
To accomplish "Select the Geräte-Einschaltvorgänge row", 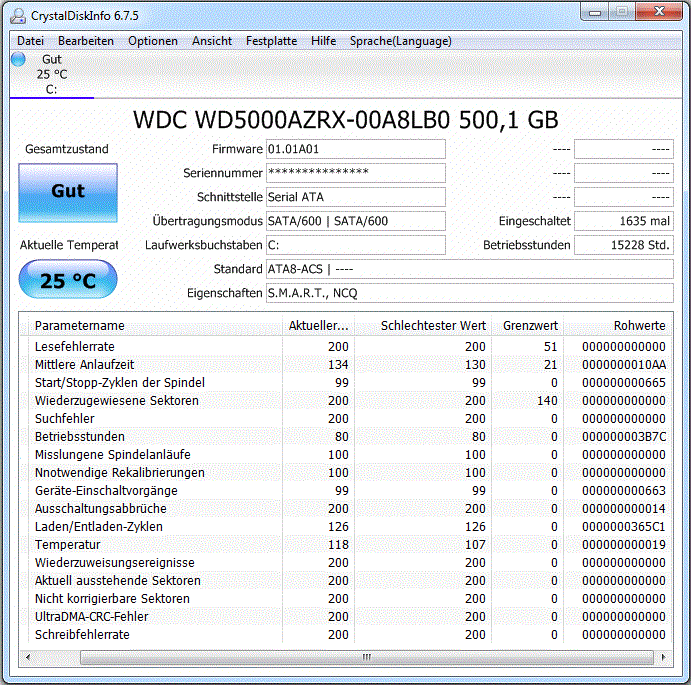I will (346, 491).
